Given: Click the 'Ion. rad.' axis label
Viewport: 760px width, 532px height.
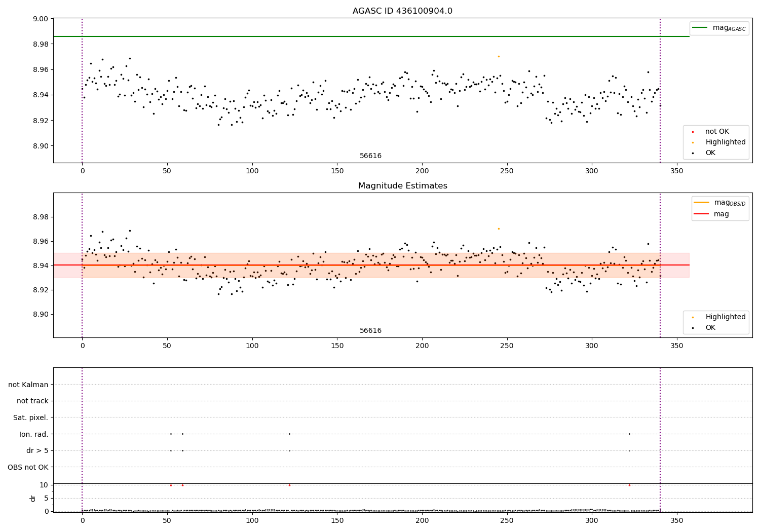Looking at the screenshot, I should click(x=34, y=435).
